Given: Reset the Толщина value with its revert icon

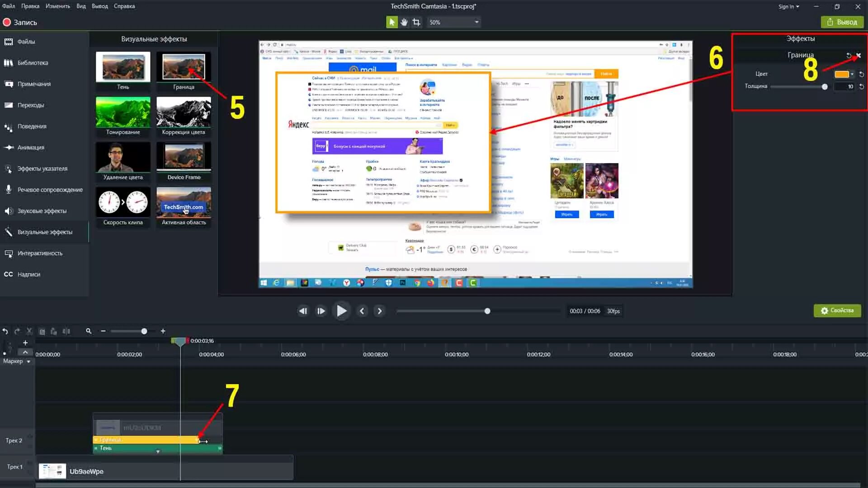Looking at the screenshot, I should point(862,86).
